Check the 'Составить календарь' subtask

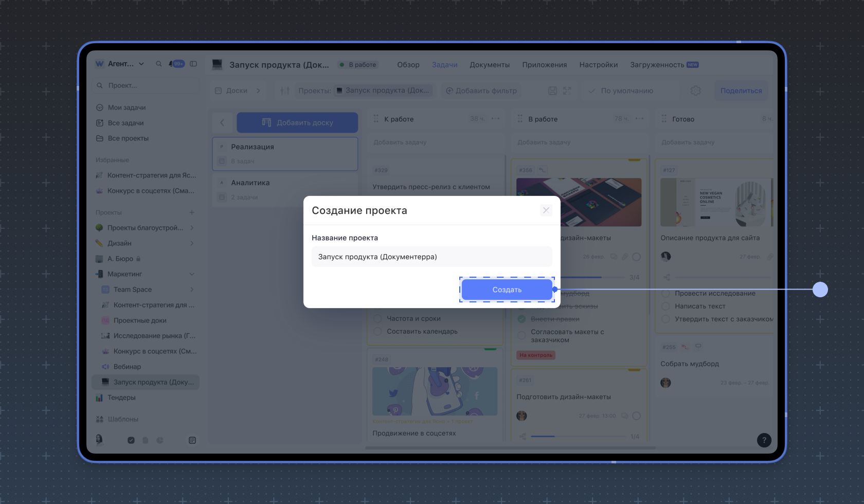click(378, 331)
